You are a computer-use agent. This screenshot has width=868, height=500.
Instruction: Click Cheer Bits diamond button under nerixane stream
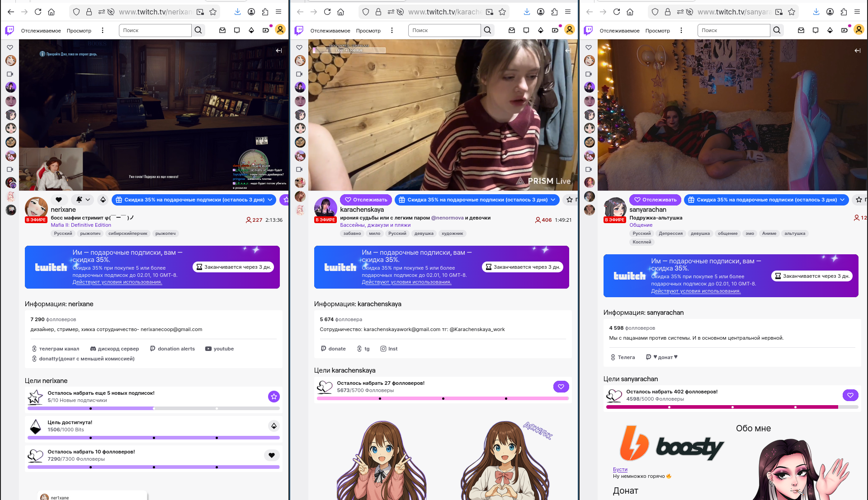(103, 200)
